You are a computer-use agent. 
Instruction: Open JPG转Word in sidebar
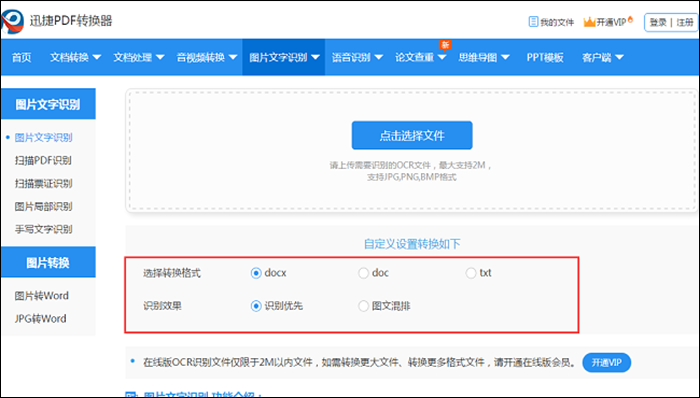[x=41, y=319]
